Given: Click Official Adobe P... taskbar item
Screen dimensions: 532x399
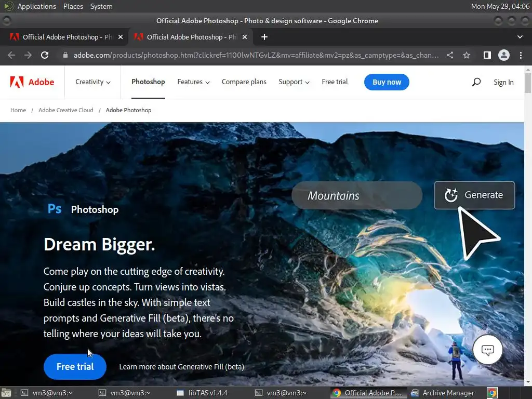Looking at the screenshot, I should [x=368, y=393].
